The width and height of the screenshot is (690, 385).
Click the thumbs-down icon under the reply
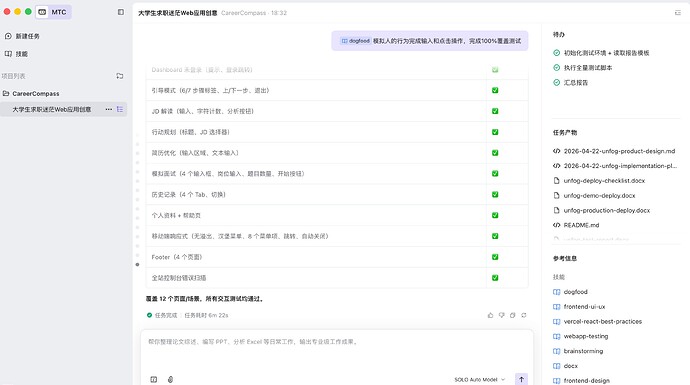(x=501, y=315)
